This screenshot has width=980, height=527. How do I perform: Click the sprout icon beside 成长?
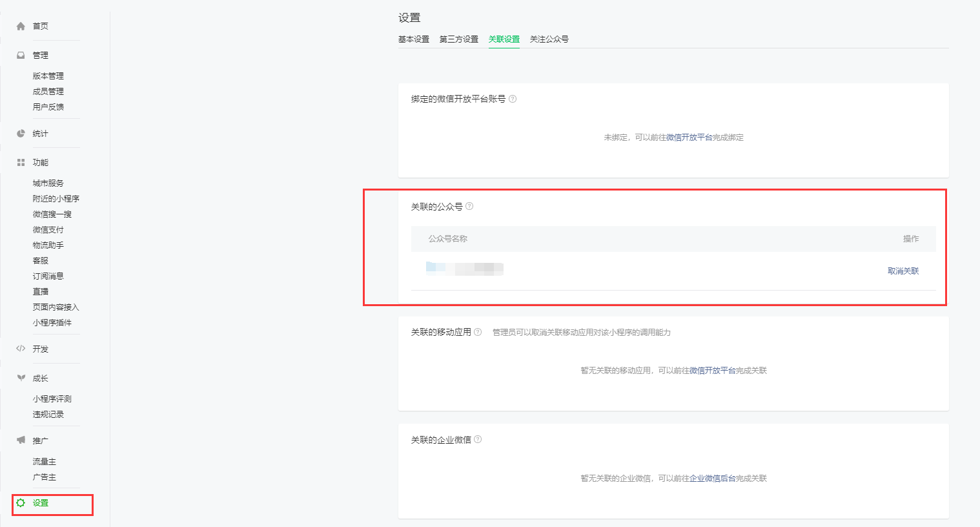pos(21,378)
